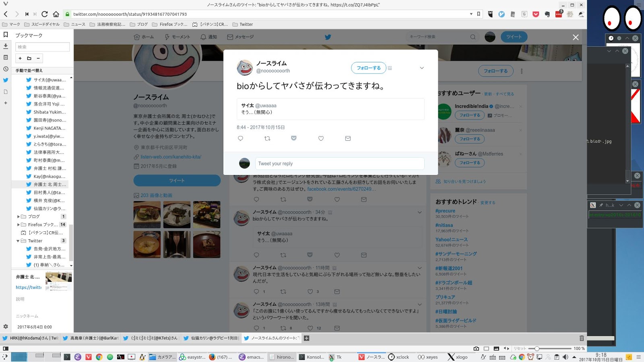This screenshot has width=644, height=362.
Task: Bookmark page icon in address bar
Action: click(479, 14)
